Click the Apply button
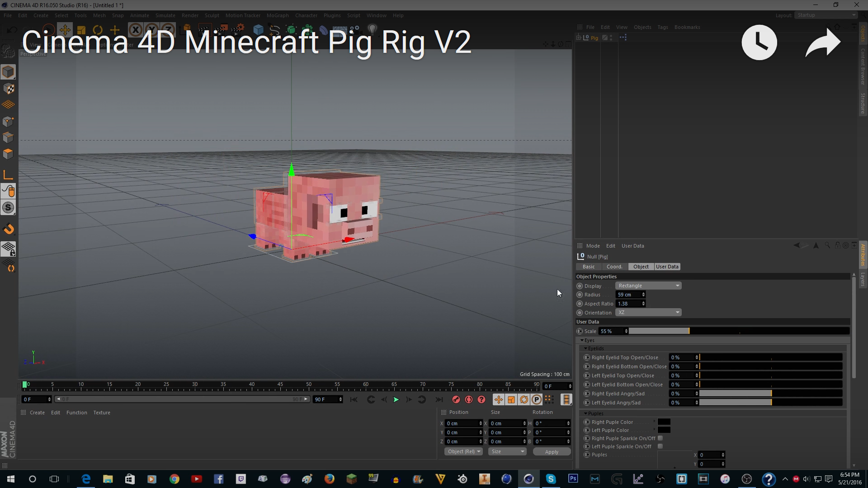Image resolution: width=868 pixels, height=488 pixels. [x=552, y=451]
